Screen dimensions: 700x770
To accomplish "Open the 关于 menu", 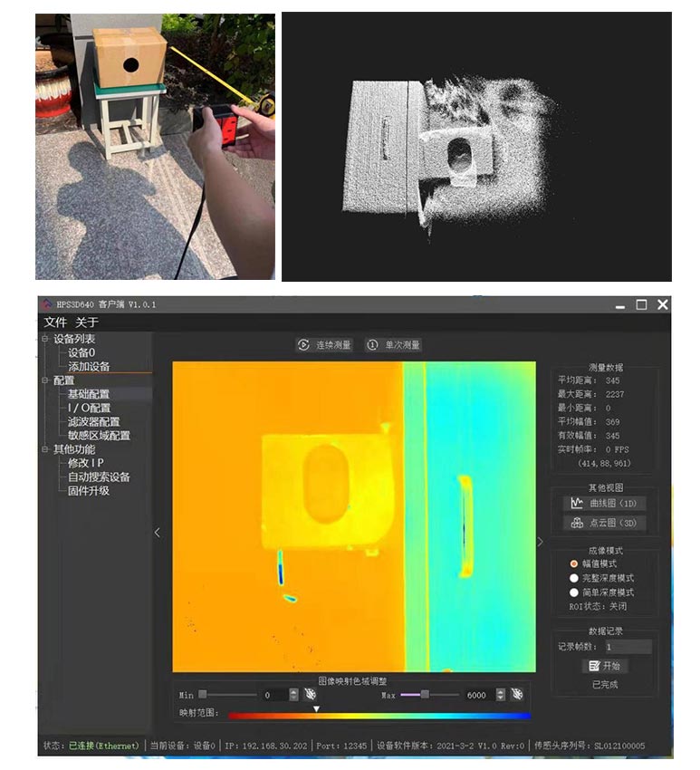I will 87,322.
